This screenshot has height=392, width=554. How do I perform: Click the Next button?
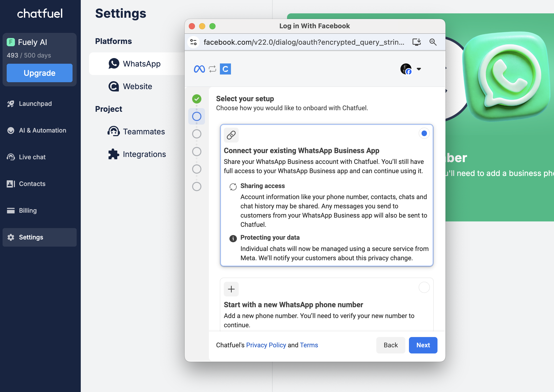click(x=423, y=345)
